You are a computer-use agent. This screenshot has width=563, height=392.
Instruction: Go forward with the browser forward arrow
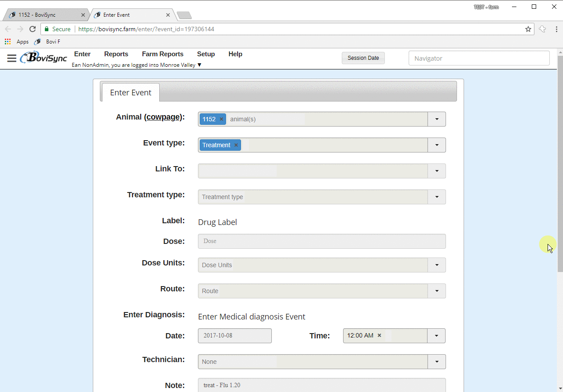pos(20,29)
